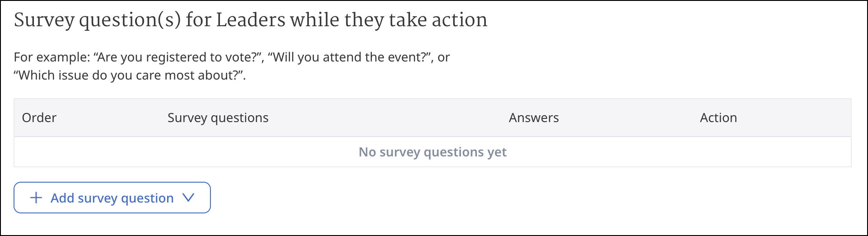Viewport: 868px width, 236px height.
Task: Click the word question in Add survey question
Action: [x=147, y=198]
